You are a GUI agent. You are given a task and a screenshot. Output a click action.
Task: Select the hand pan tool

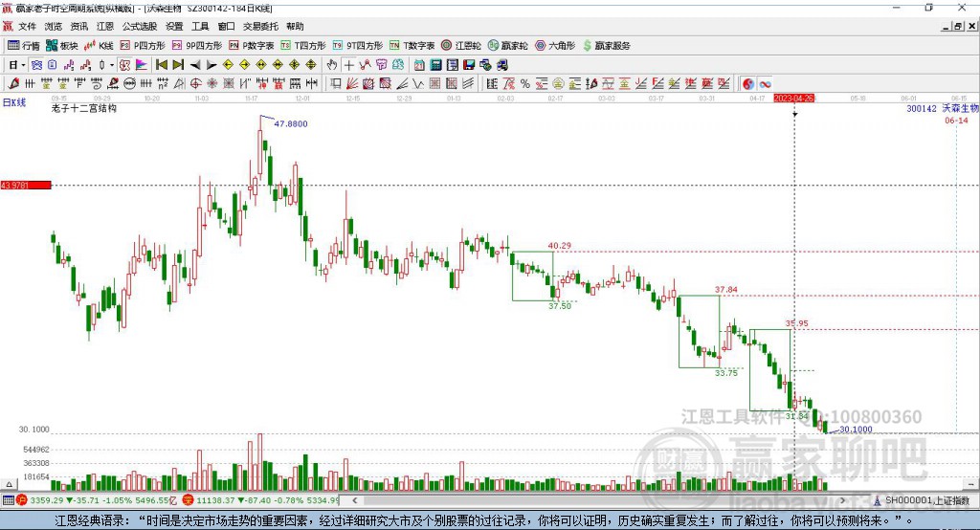coord(332,65)
